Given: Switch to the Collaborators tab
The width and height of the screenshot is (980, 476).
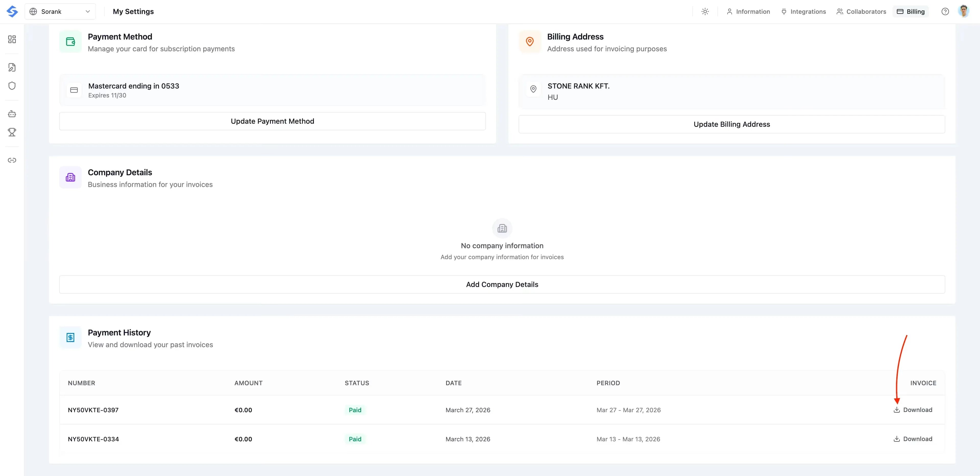Looking at the screenshot, I should pyautogui.click(x=861, y=11).
